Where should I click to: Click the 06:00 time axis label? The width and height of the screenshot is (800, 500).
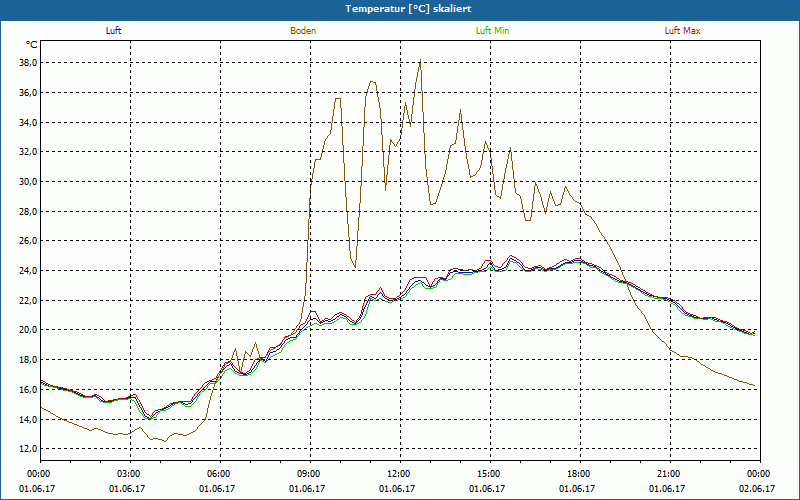(x=220, y=474)
